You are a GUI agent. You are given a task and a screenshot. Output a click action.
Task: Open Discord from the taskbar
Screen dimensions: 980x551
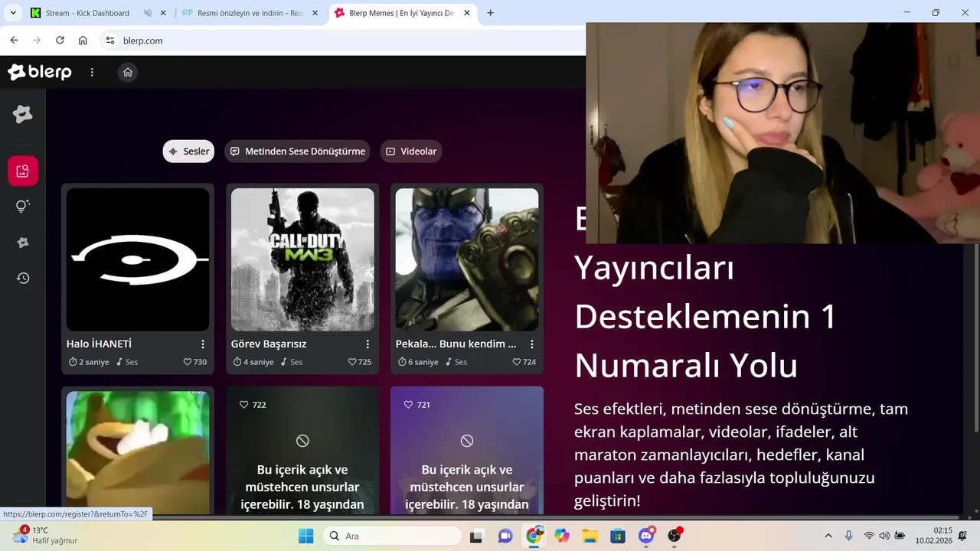(646, 536)
